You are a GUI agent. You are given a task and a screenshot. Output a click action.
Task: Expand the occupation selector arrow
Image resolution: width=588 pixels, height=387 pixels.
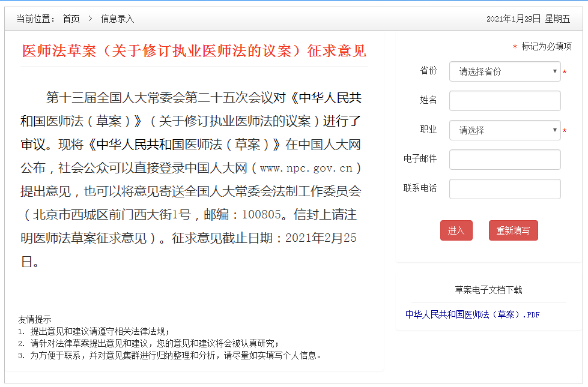[x=555, y=130]
